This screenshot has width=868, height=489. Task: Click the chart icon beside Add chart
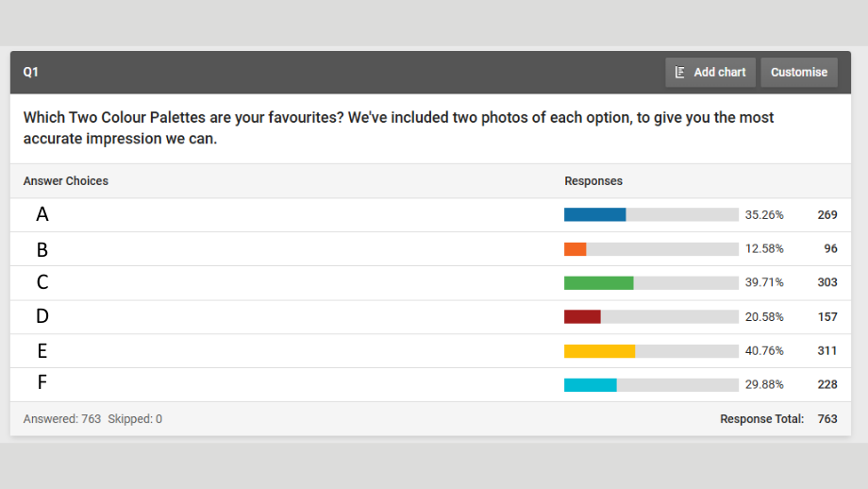click(680, 73)
